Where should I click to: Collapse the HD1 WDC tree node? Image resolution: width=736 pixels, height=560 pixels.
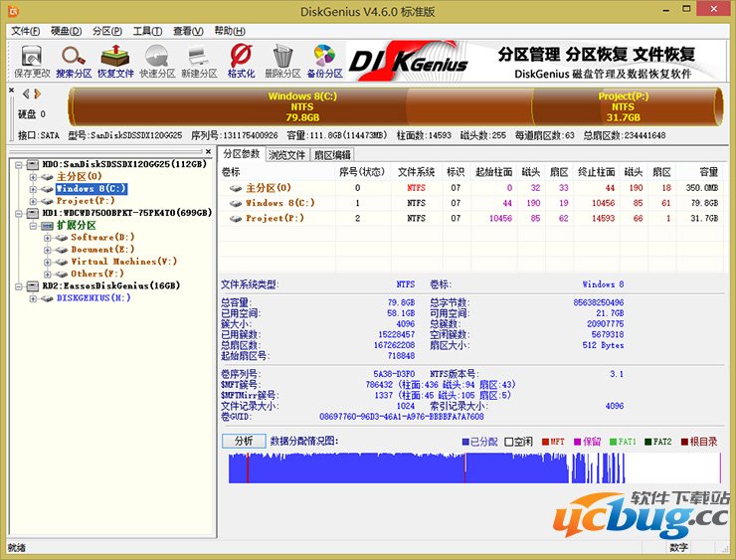point(19,213)
